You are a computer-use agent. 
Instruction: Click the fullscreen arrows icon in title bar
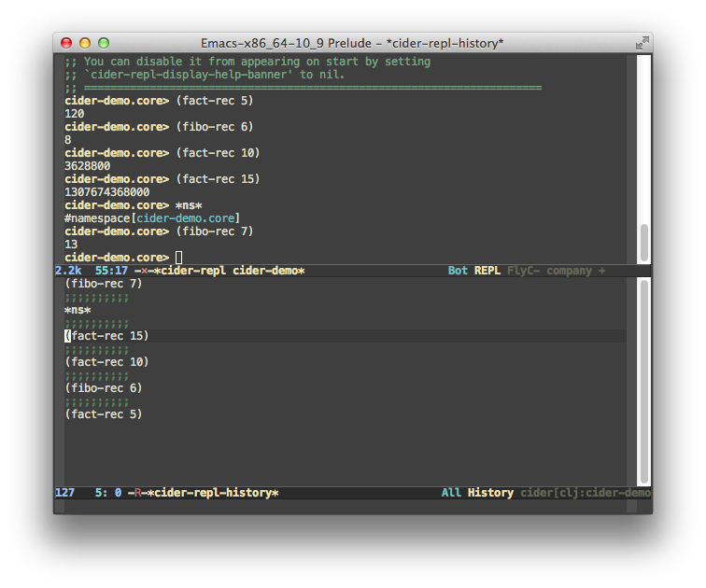642,43
